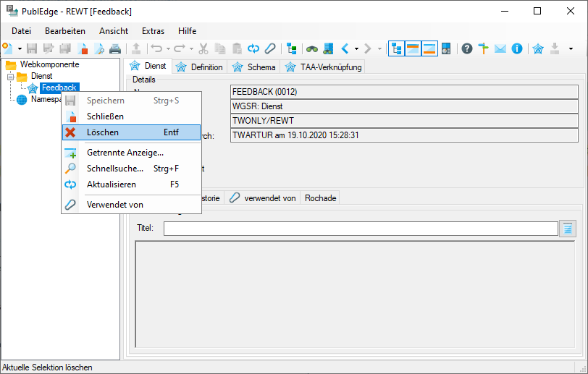Image resolution: width=588 pixels, height=374 pixels.
Task: Click inside the Titel text field
Action: coord(361,229)
